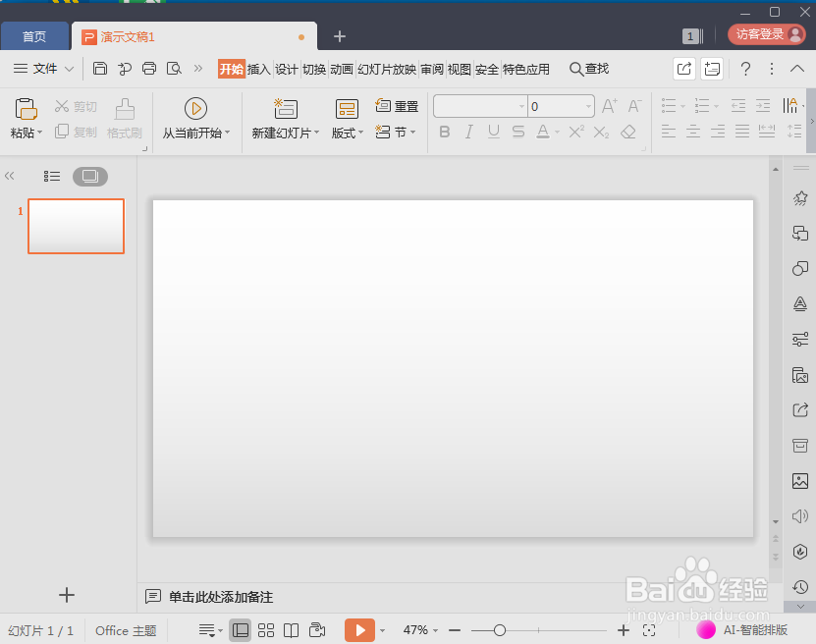This screenshot has height=644, width=816.
Task: Toggle Italic formatting
Action: [469, 133]
